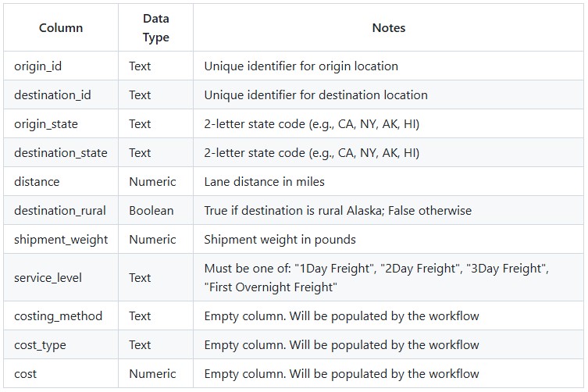Click the Column header cell
Image resolution: width=588 pixels, height=392 pixels.
click(61, 28)
